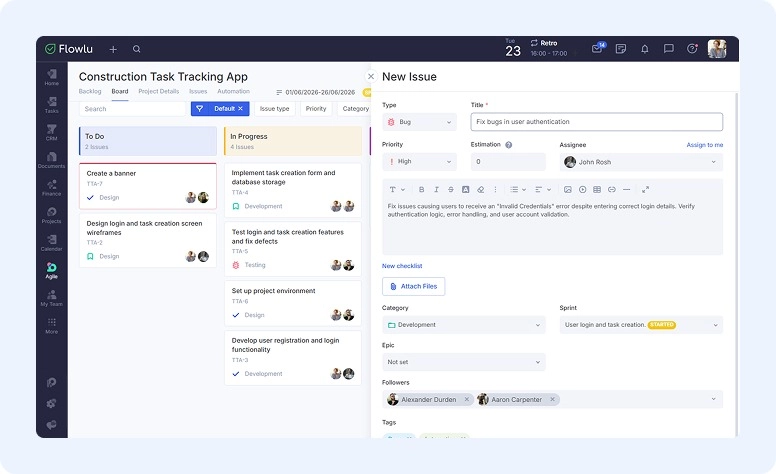776x474 pixels.
Task: Open global search magnifier in the top bar
Action: click(137, 49)
